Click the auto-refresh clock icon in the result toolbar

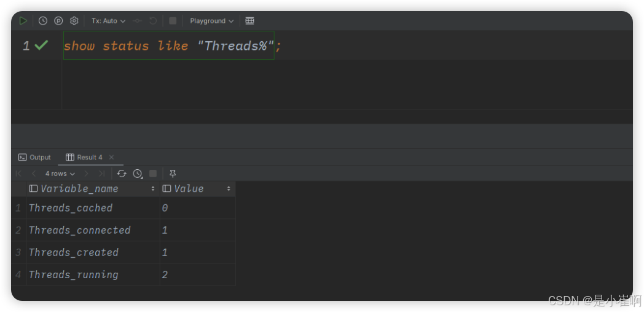pyautogui.click(x=138, y=174)
